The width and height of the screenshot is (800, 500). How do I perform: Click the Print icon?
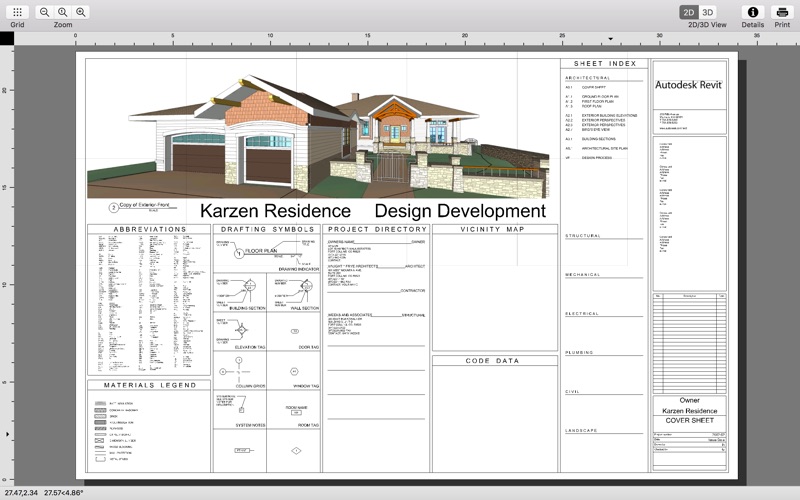tap(782, 12)
